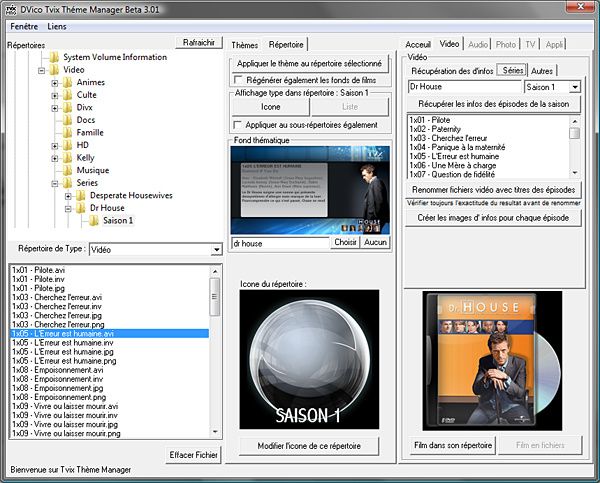Image resolution: width=600 pixels, height=483 pixels.
Task: Open the Fenêtre menu
Action: coord(24,26)
